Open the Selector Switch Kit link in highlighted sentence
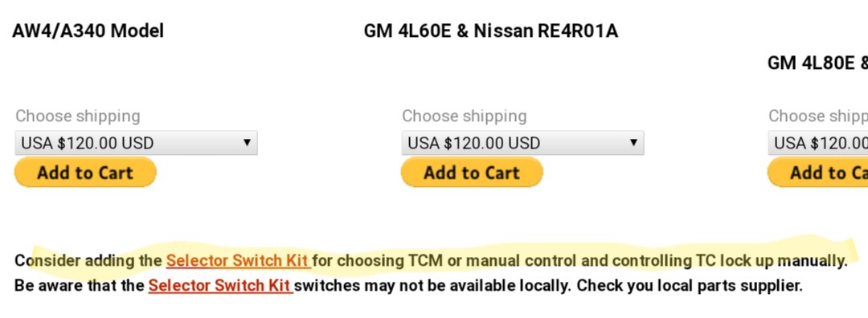Image resolution: width=868 pixels, height=318 pixels. click(238, 260)
